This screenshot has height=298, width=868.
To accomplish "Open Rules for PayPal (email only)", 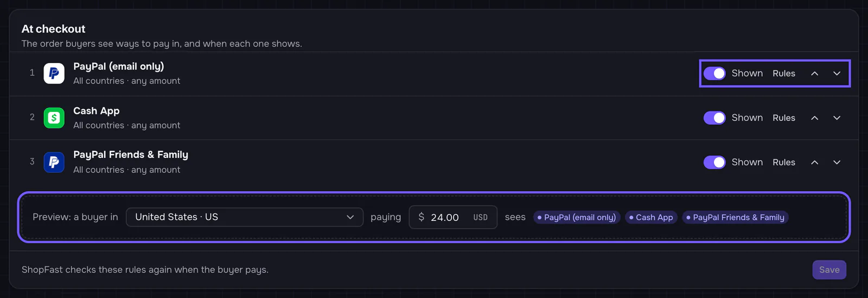I will [x=784, y=73].
